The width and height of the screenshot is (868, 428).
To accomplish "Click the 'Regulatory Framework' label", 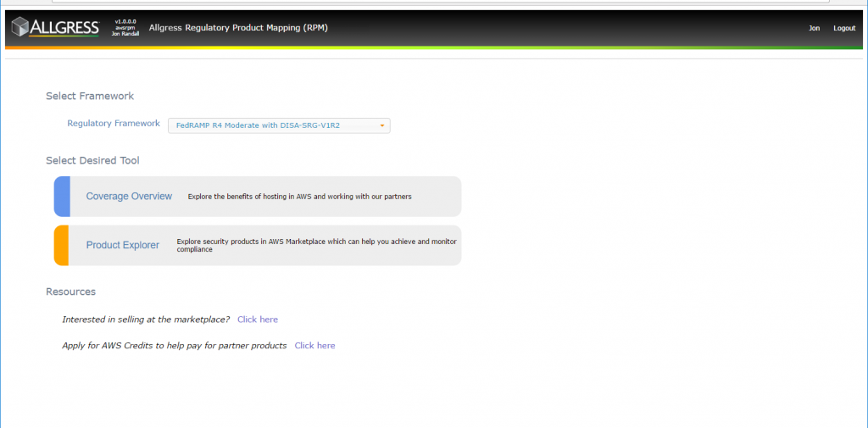I will pyautogui.click(x=114, y=124).
